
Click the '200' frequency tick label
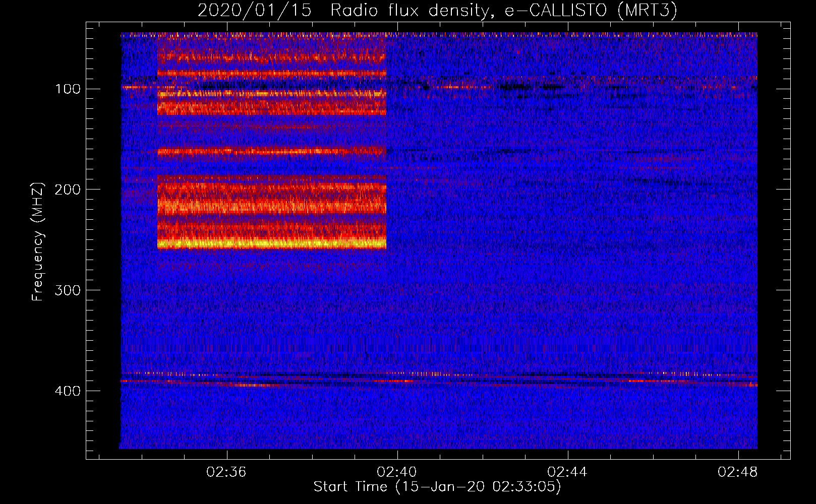[x=68, y=190]
